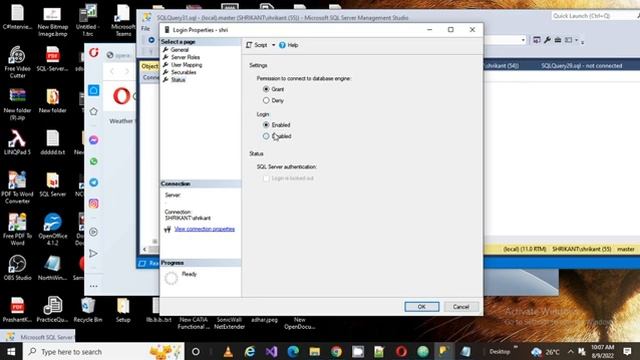Image resolution: width=640 pixels, height=360 pixels.
Task: Open the Server Roles page
Action: pyautogui.click(x=185, y=57)
